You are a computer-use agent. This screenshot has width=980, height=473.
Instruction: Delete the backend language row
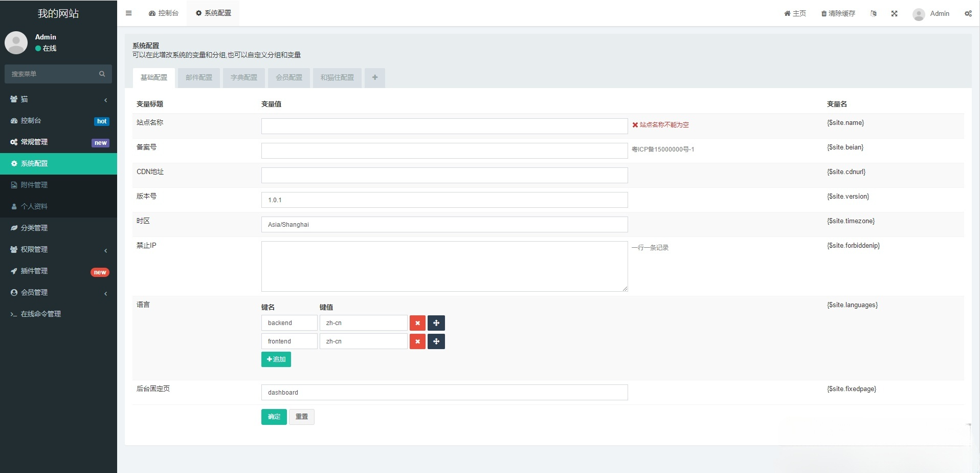tap(417, 323)
